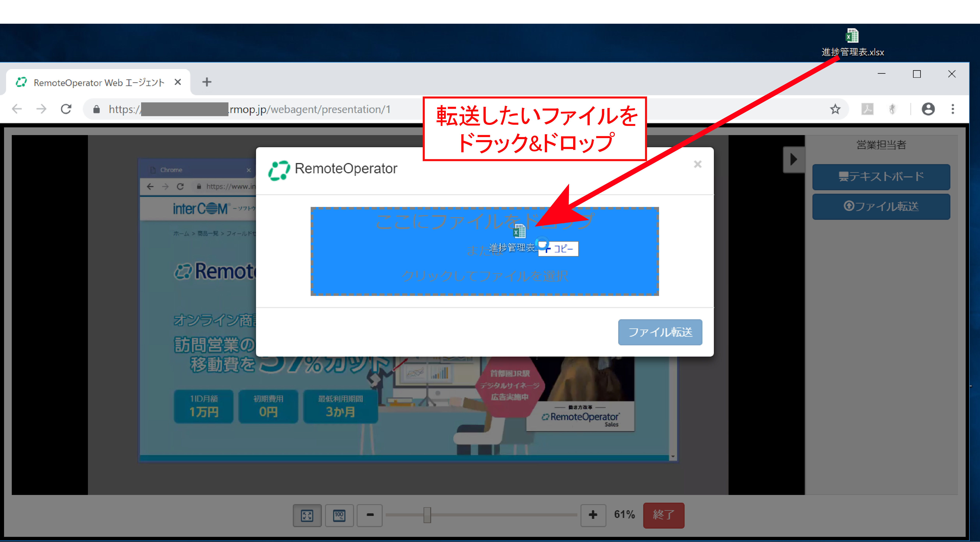Close the RemoteOperator dialog with X
Viewport: 980px width, 542px height.
click(x=697, y=164)
